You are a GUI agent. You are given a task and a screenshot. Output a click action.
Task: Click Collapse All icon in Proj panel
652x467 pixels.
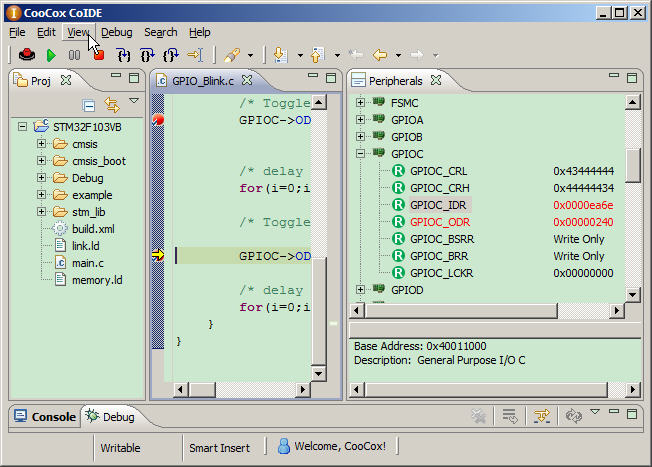(x=89, y=106)
